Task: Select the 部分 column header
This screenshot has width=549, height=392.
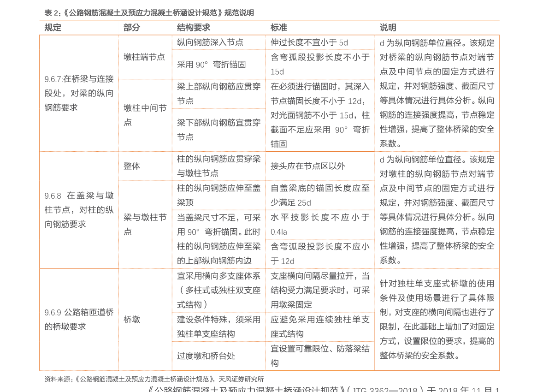Action: pos(132,28)
